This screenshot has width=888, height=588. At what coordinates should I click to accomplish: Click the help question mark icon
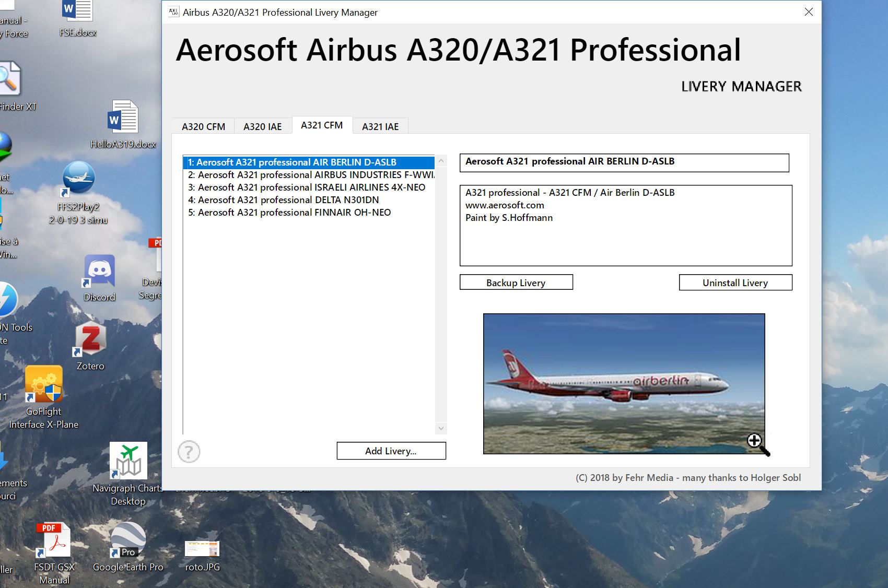click(189, 452)
